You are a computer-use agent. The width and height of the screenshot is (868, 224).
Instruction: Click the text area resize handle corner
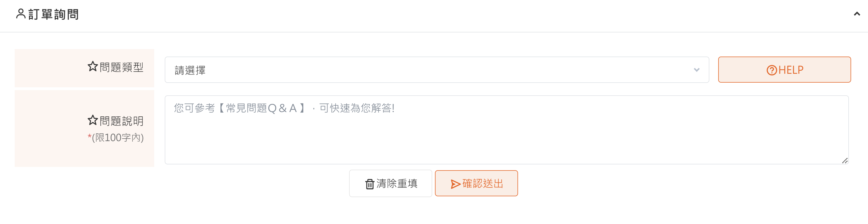[x=845, y=161]
